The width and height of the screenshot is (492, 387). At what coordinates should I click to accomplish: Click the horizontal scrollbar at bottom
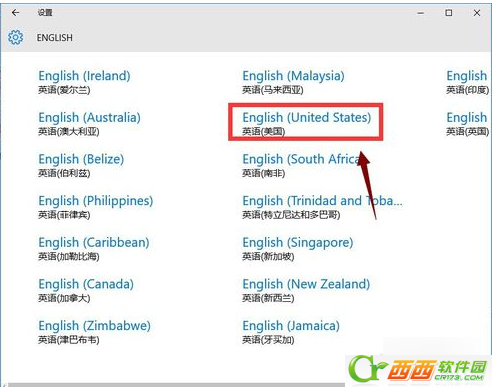177,385
